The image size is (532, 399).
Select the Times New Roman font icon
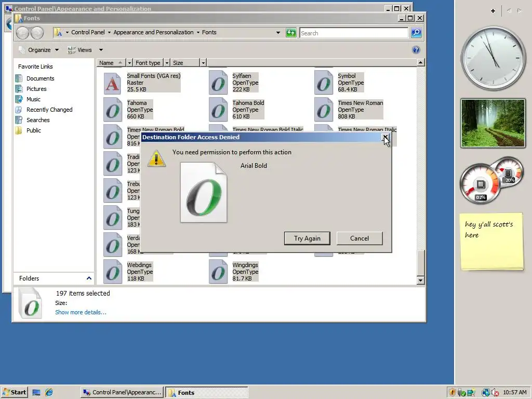323,110
